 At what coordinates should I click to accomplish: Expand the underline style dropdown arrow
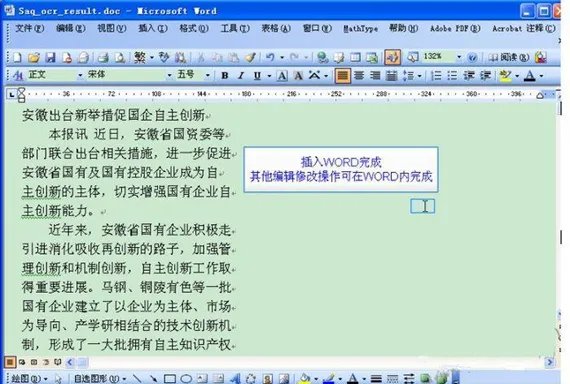[269, 76]
